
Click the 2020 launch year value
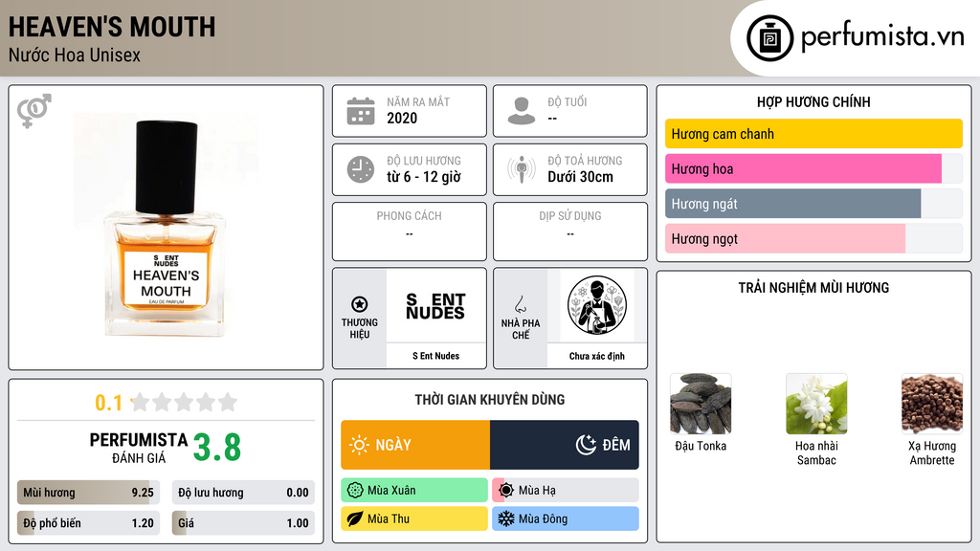tap(402, 118)
